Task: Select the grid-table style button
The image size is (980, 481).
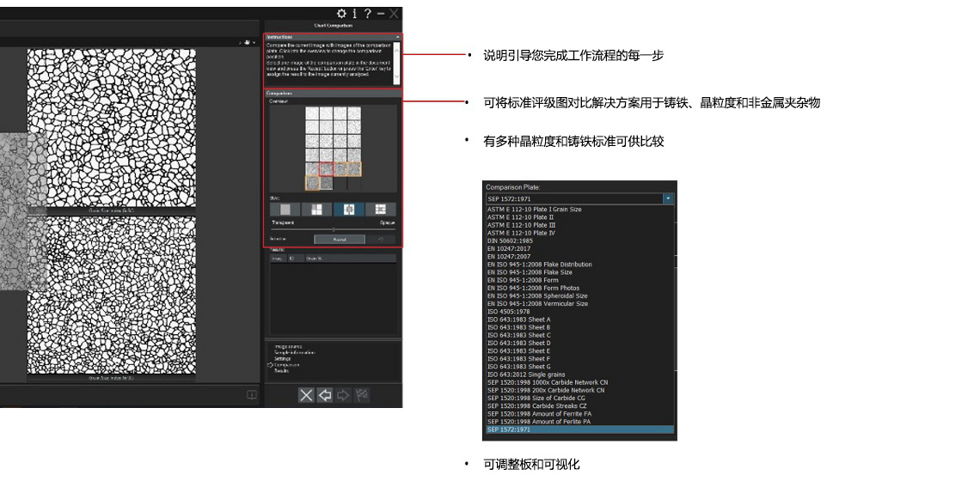Action: 381,210
